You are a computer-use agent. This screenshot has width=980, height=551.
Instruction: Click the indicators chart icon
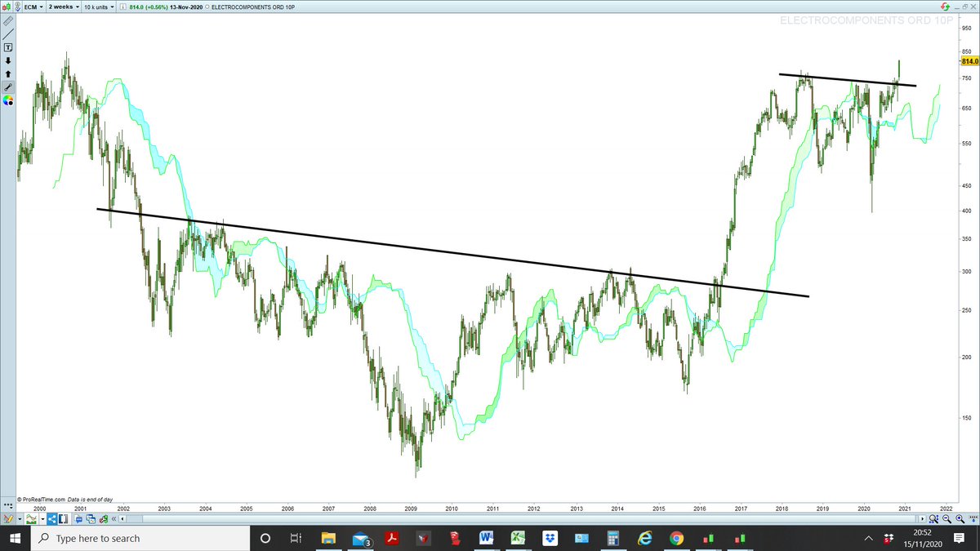32,518
